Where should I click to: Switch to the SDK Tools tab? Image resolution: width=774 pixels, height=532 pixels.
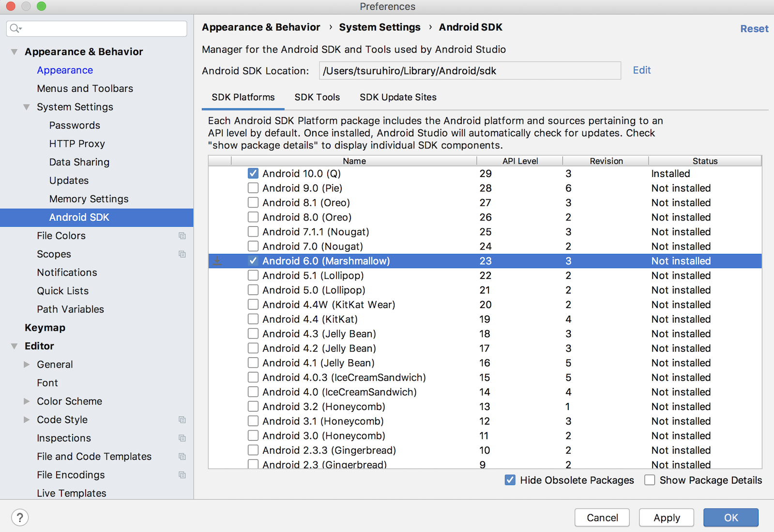(x=317, y=97)
